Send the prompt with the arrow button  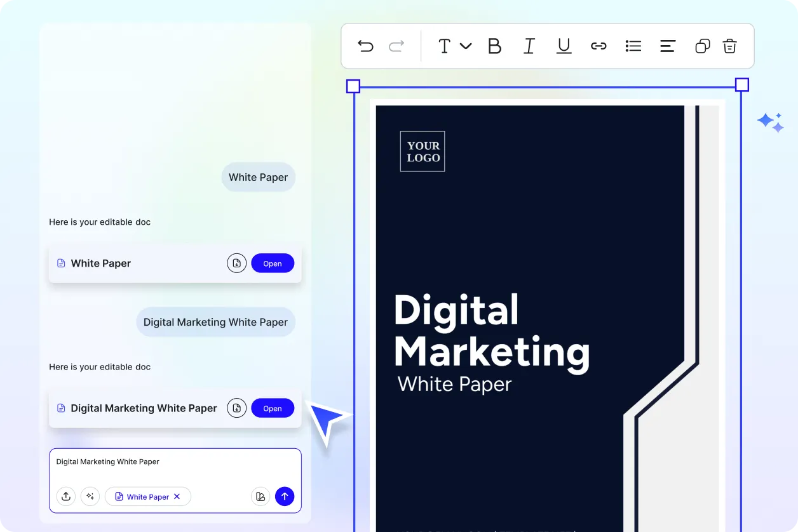point(285,496)
